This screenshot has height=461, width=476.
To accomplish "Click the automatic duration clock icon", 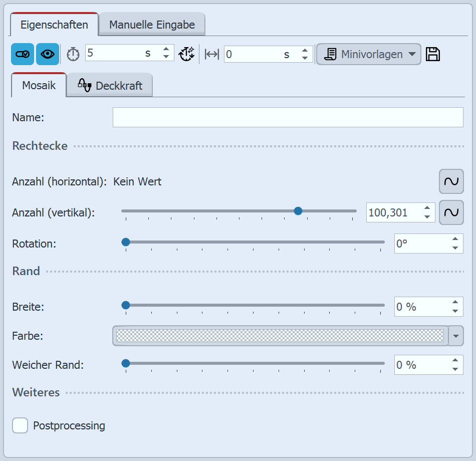I will (186, 54).
